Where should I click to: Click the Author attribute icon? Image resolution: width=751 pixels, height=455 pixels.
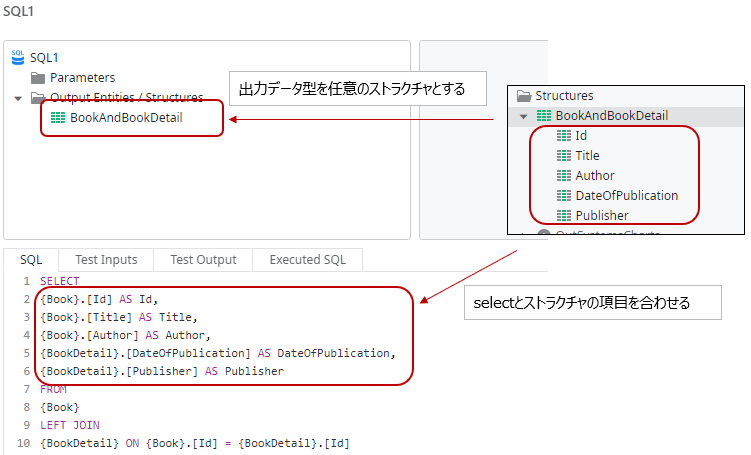pyautogui.click(x=564, y=176)
